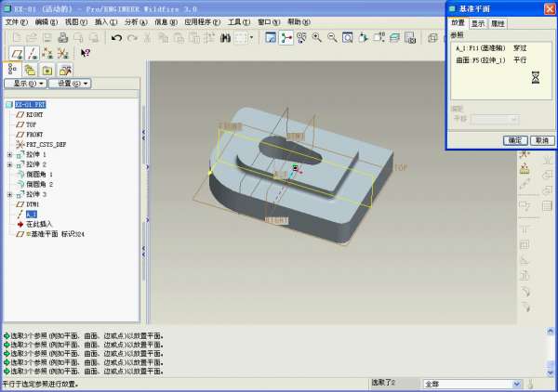Click the Print icon in toolbar
Viewport: 558px width, 392px height.
[62, 38]
